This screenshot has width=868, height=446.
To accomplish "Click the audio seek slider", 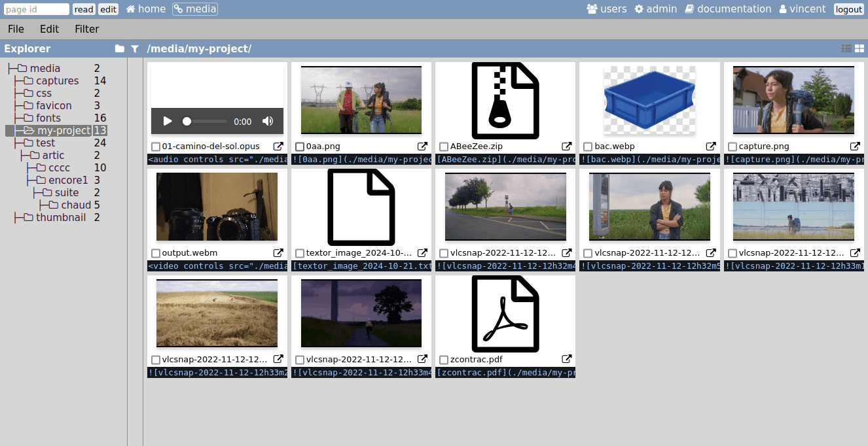I will click(x=206, y=121).
